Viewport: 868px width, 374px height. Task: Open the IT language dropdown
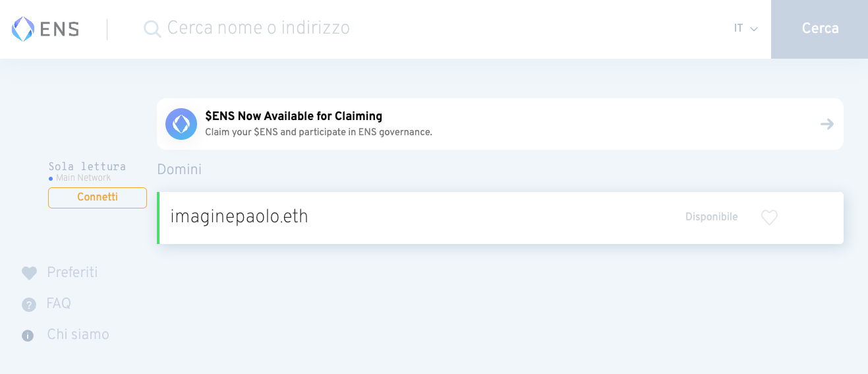[x=739, y=28]
